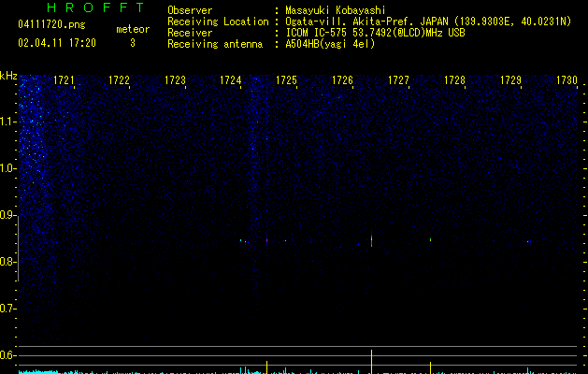
Task: Click the Receiver label
Action: click(x=190, y=33)
